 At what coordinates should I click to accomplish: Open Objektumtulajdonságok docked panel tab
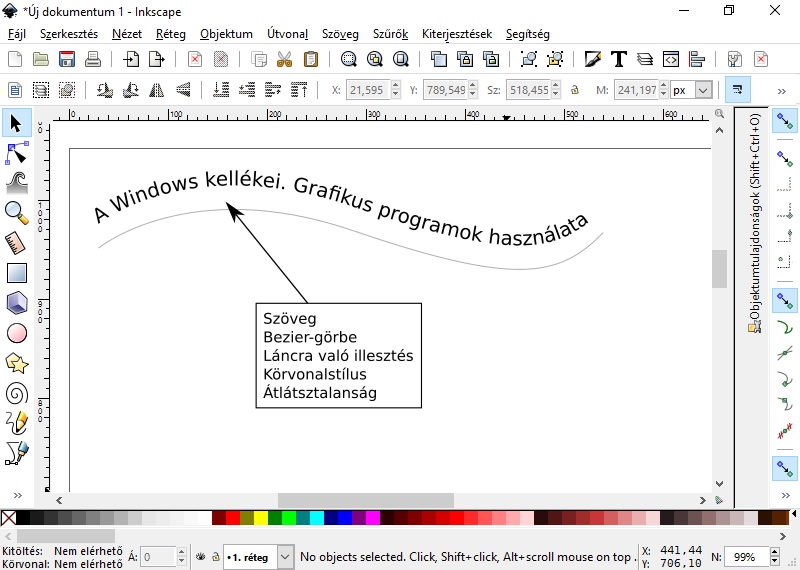coord(755,223)
